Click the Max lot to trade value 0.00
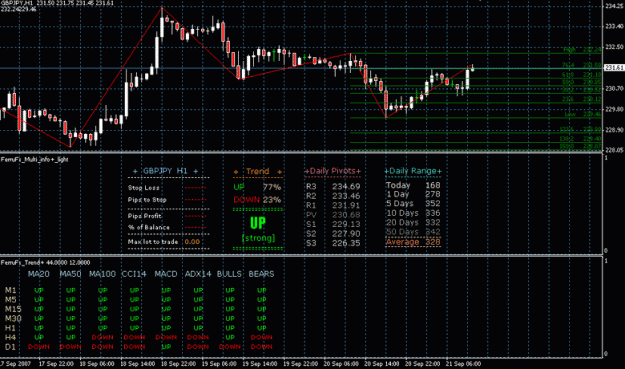Image resolution: width=625 pixels, height=369 pixels. click(x=192, y=242)
